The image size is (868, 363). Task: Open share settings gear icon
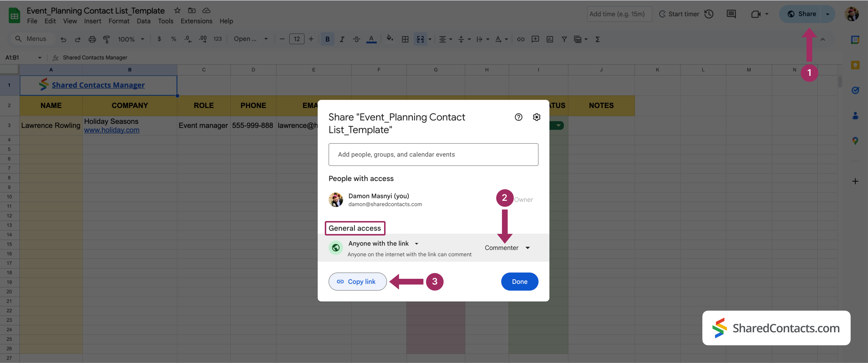(537, 117)
